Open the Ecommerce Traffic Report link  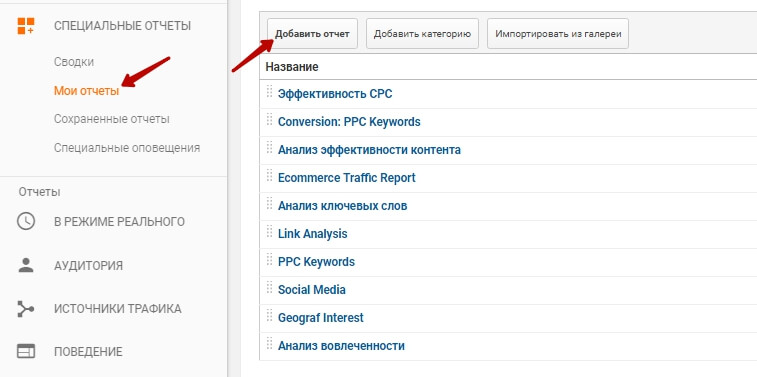347,178
